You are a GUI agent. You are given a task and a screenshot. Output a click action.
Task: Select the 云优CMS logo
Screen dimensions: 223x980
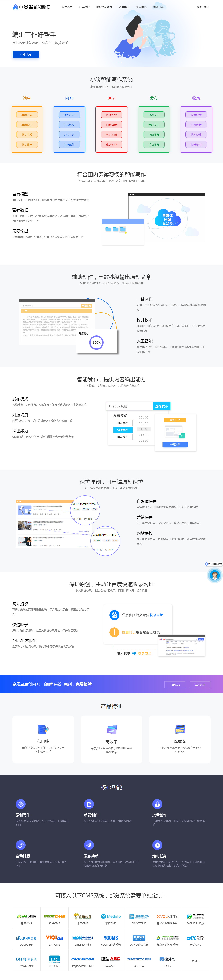(x=195, y=938)
